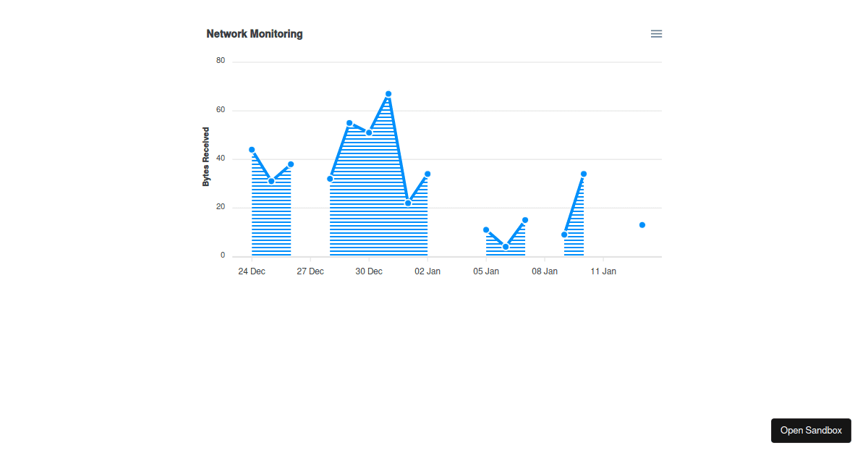Select the data point on 02 Jan
The height and width of the screenshot is (456, 868).
(x=427, y=174)
